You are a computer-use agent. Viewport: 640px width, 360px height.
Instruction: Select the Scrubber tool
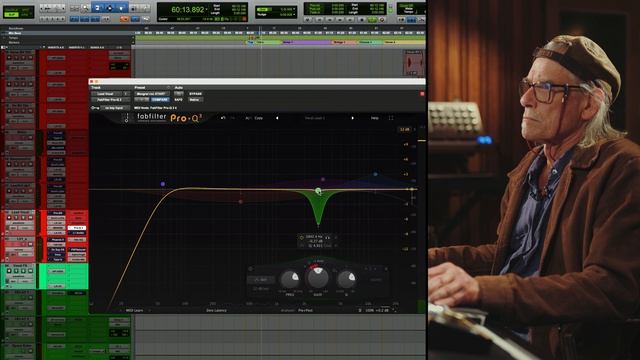click(x=135, y=8)
